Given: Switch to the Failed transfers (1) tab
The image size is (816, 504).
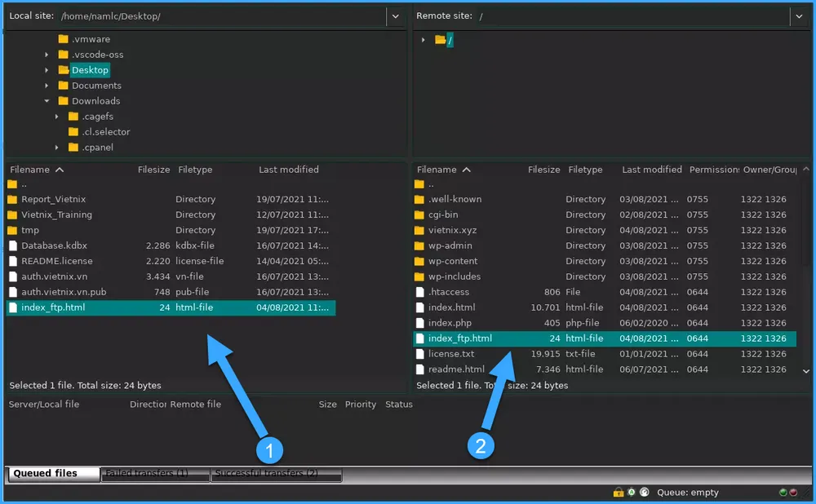Looking at the screenshot, I should [155, 474].
